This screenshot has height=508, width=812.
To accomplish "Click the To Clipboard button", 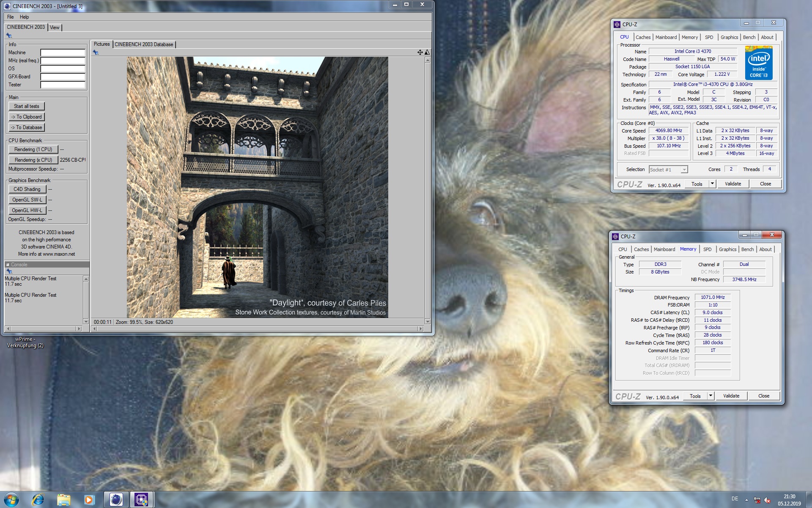I will pyautogui.click(x=27, y=117).
